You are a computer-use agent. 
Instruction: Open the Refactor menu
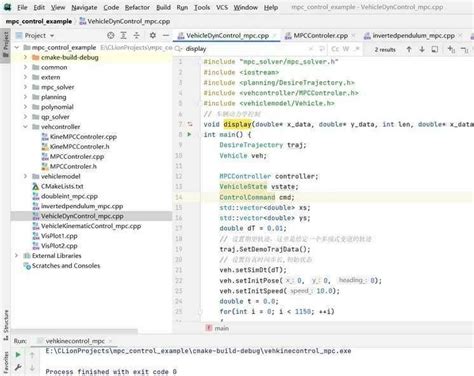coord(137,7)
